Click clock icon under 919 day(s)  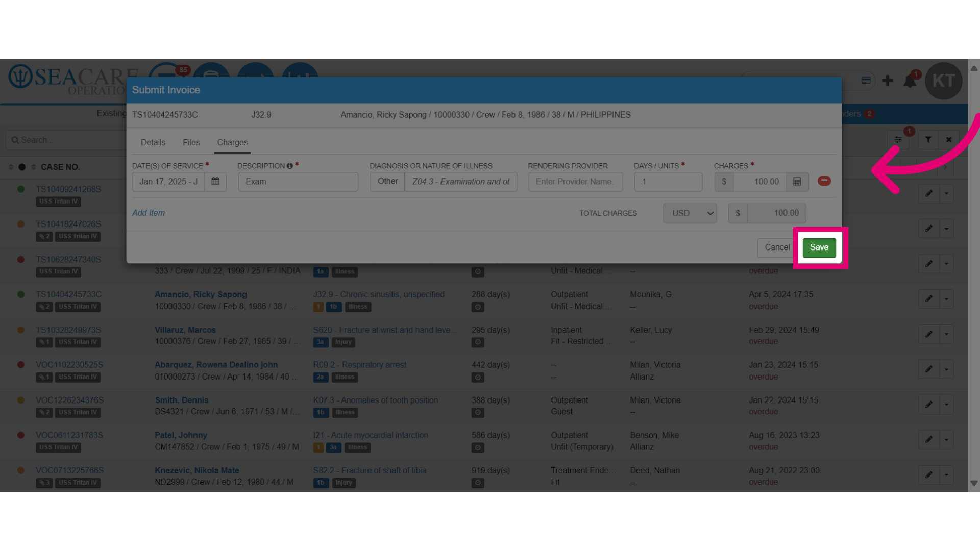click(478, 483)
